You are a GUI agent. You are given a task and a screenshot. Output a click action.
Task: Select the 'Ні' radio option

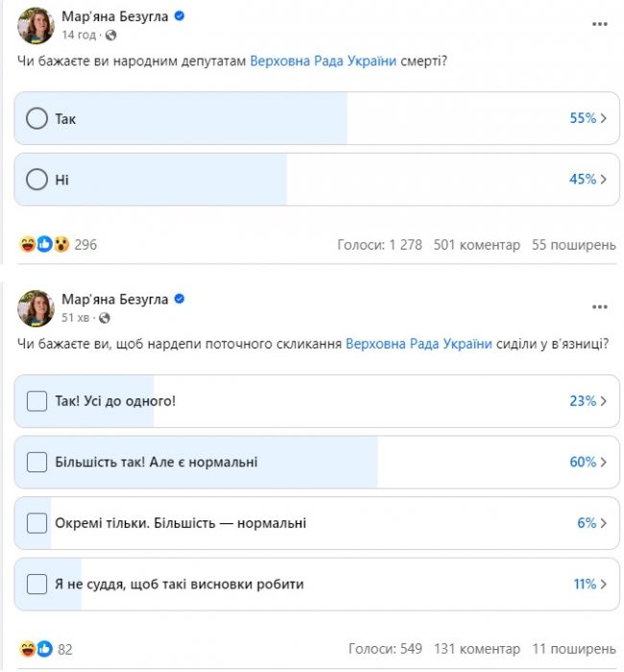click(x=36, y=180)
